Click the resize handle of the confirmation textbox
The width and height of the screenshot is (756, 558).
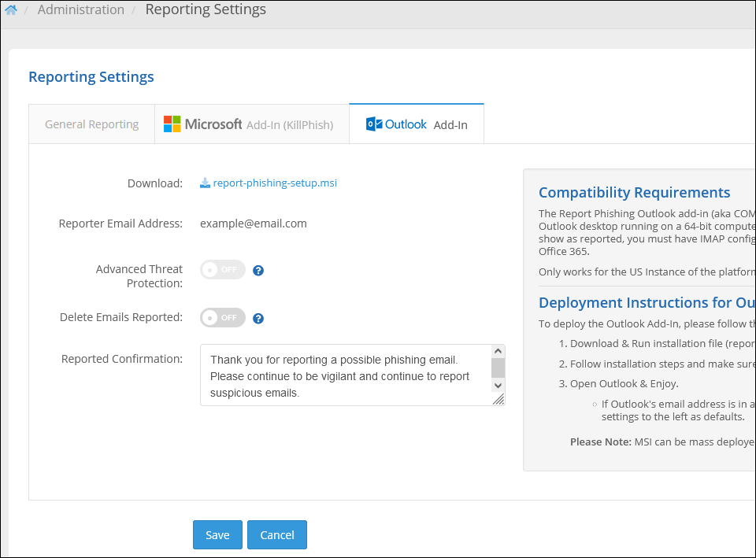click(498, 399)
